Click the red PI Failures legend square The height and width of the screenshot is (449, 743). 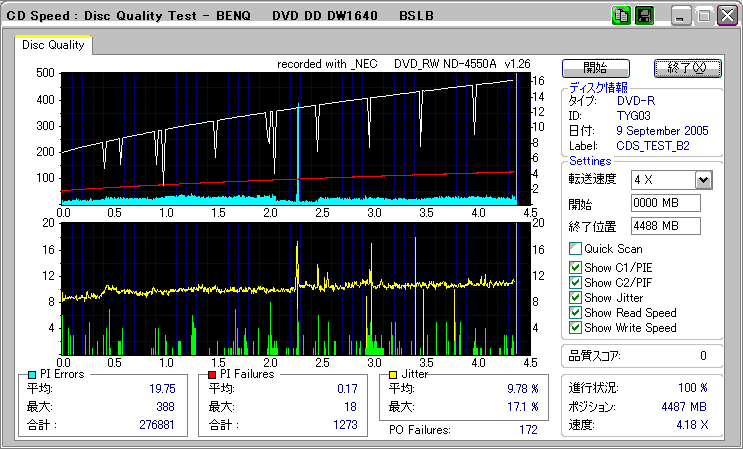212,374
